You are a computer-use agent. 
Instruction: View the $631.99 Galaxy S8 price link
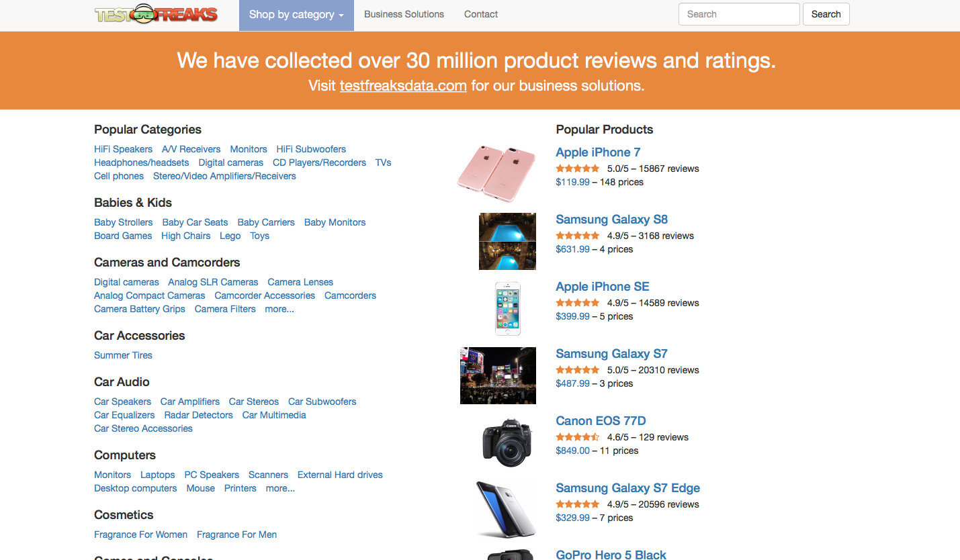click(572, 249)
